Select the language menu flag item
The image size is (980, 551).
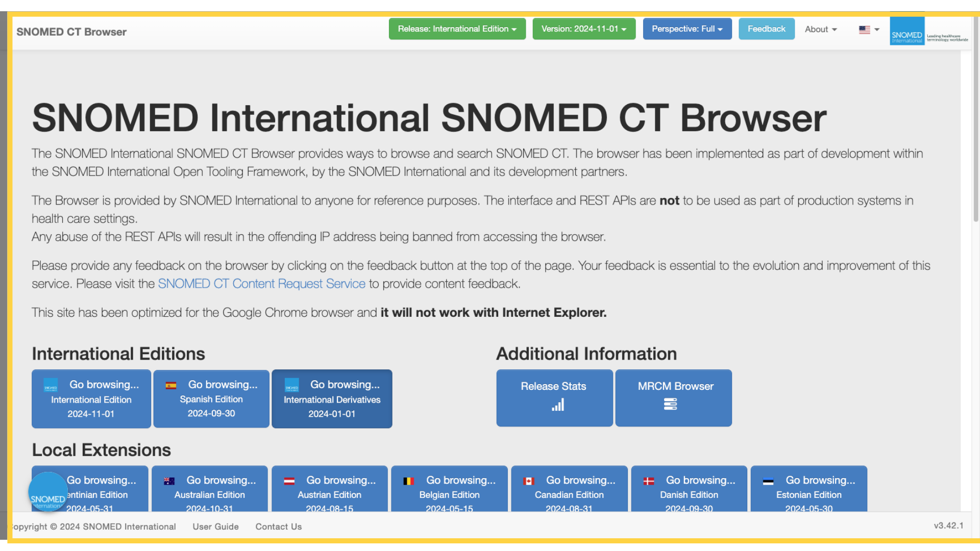864,30
